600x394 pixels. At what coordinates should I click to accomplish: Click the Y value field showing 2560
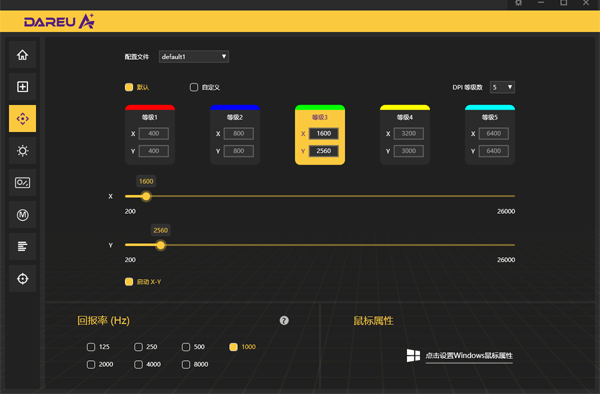324,151
